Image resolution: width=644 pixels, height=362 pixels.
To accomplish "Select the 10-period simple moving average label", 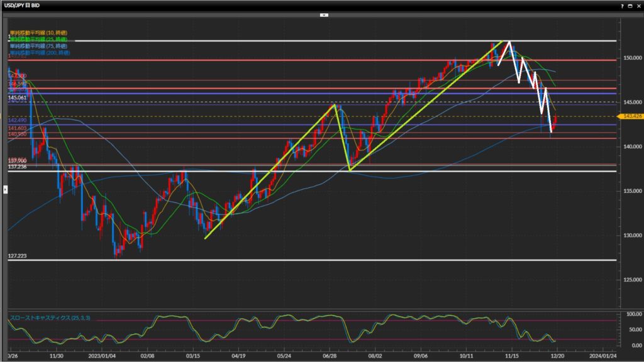I will point(39,33).
